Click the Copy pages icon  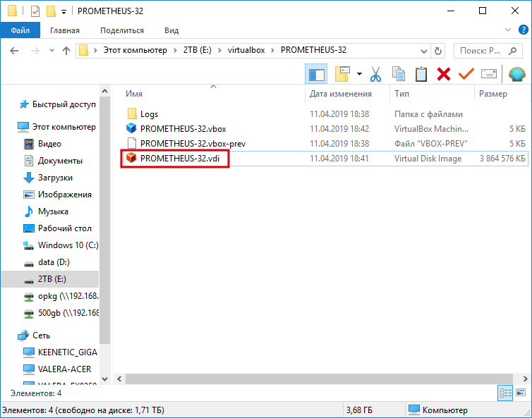tap(399, 74)
